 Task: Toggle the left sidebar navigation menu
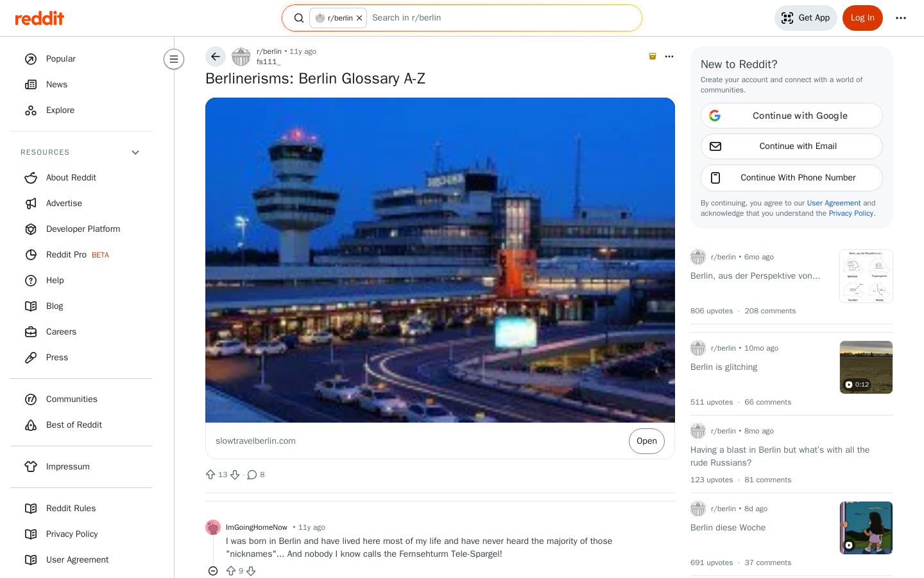tap(174, 59)
